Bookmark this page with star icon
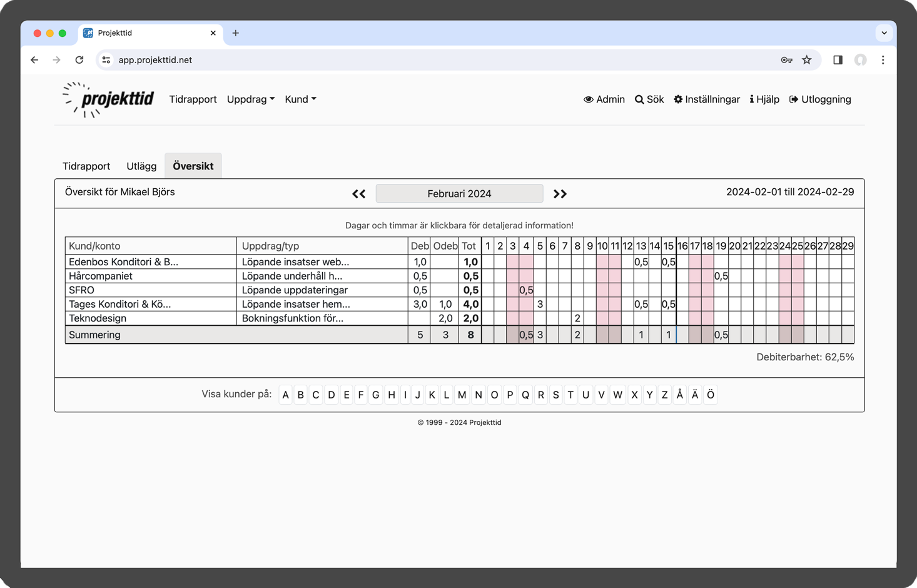This screenshot has height=588, width=917. coord(807,60)
